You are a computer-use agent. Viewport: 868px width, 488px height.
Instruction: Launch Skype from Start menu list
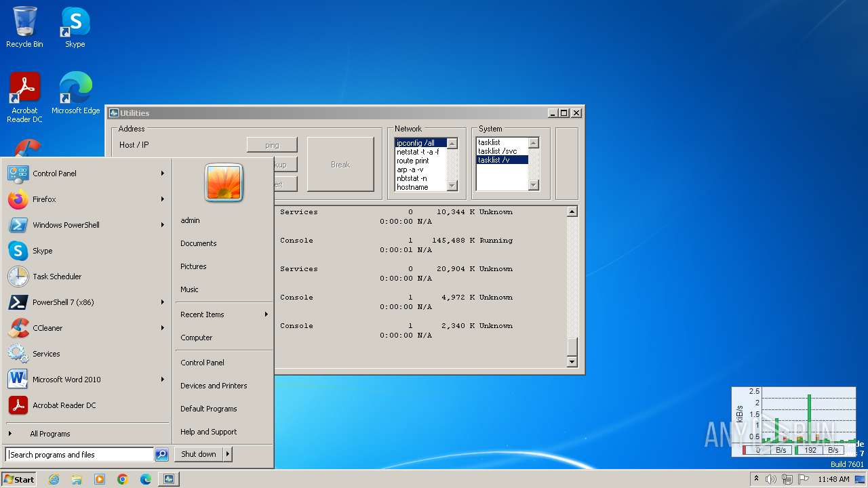click(86, 251)
